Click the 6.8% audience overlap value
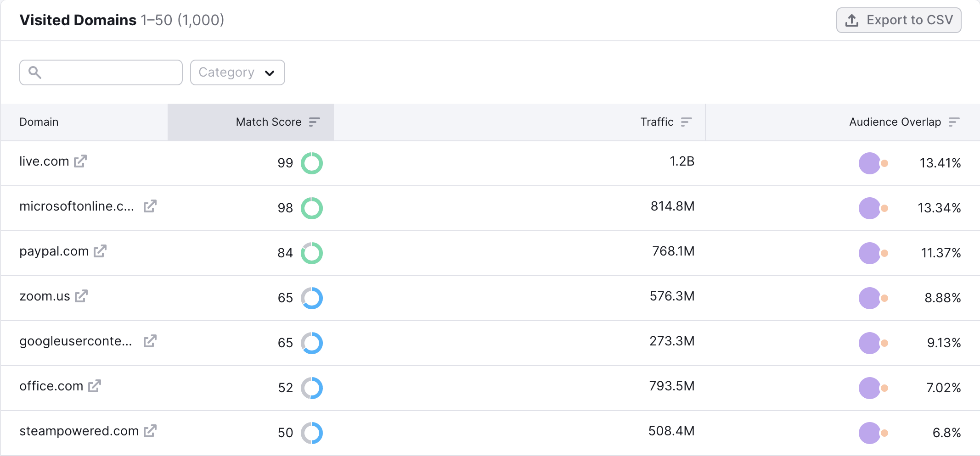Viewport: 980px width, 456px height. (x=946, y=433)
